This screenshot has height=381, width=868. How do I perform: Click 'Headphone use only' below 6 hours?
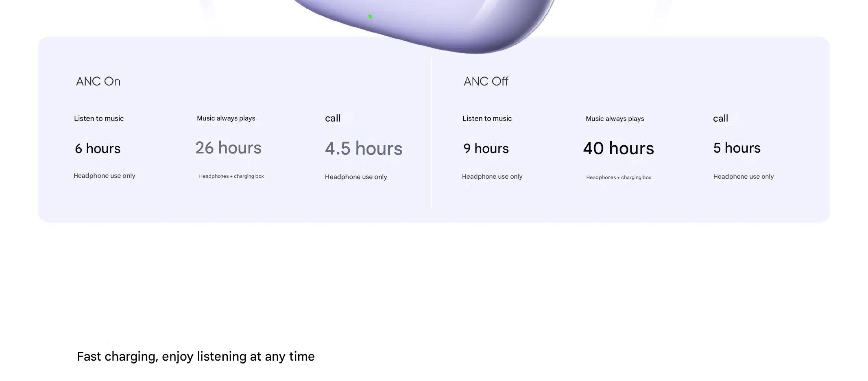(104, 176)
